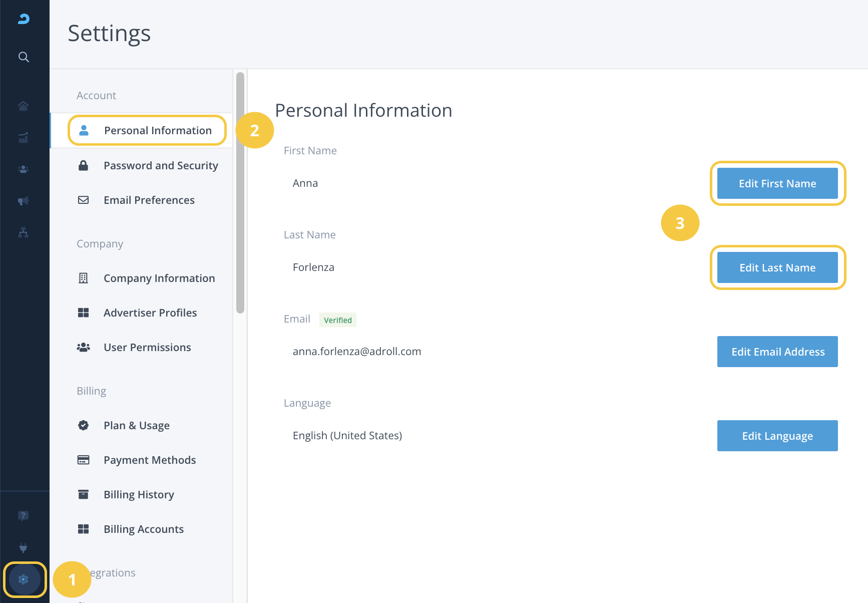
Task: Click the Edit Language button
Action: pos(777,436)
